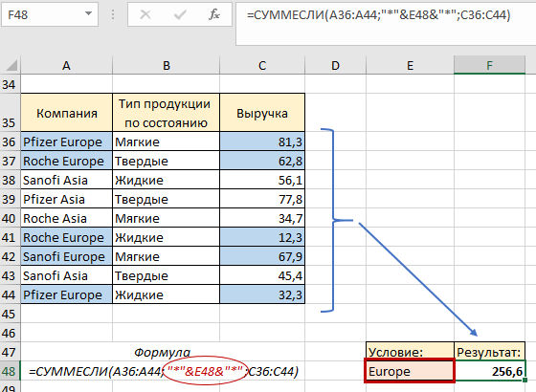
Task: Select column E header
Action: pos(410,65)
